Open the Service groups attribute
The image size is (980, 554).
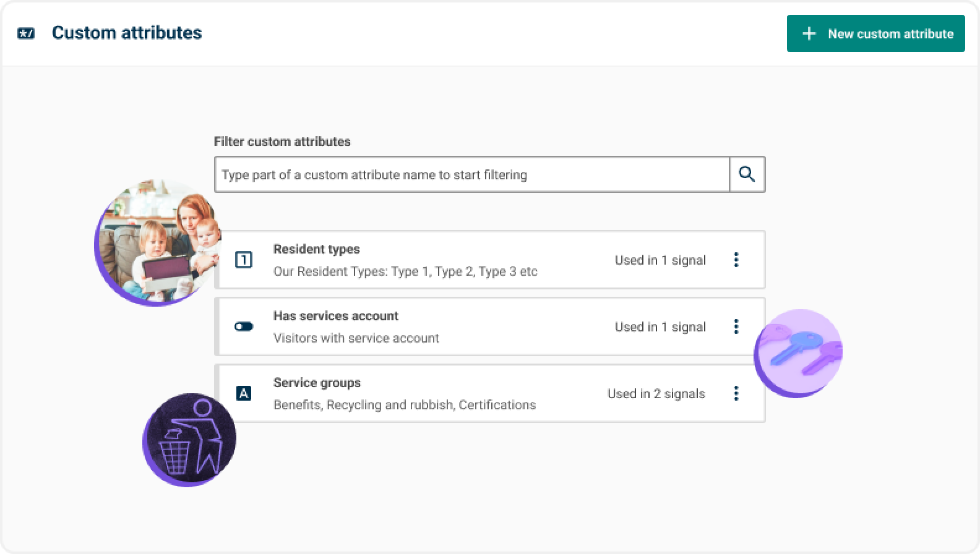point(317,383)
